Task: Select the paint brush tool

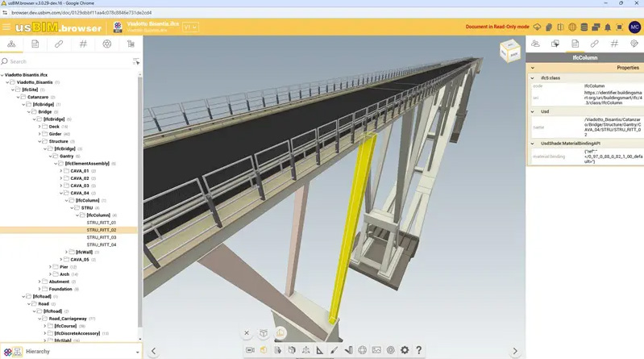Action: coord(334,350)
